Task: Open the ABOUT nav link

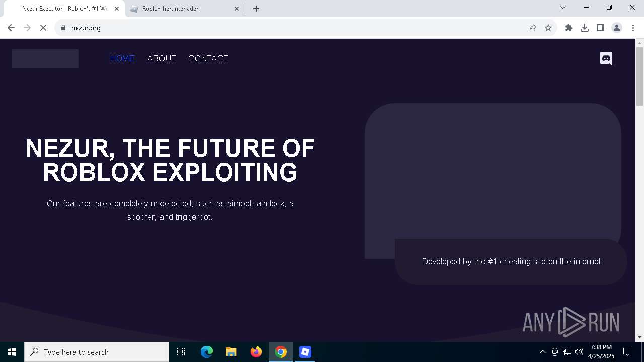Action: pyautogui.click(x=162, y=58)
